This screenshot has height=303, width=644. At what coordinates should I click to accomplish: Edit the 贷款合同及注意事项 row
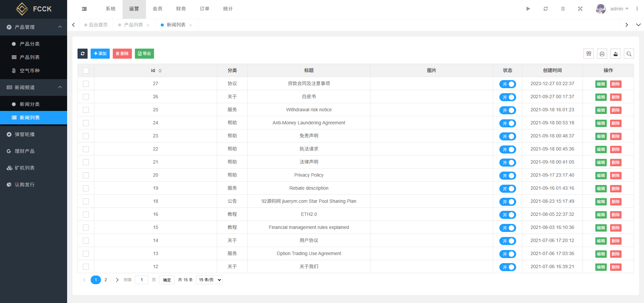tap(601, 84)
